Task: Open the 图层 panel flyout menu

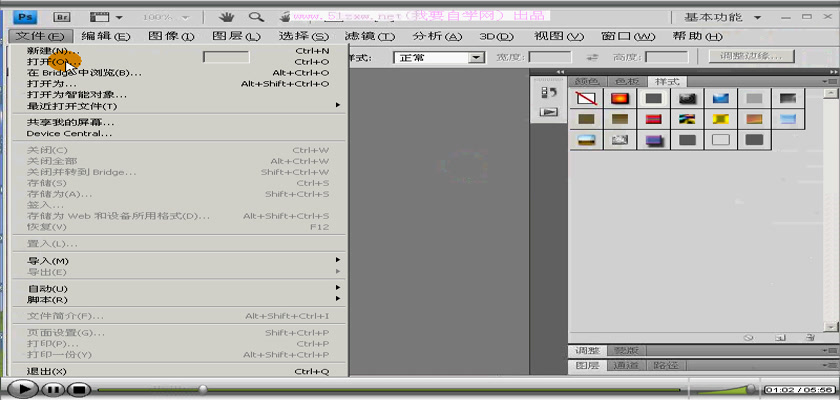Action: [x=831, y=366]
